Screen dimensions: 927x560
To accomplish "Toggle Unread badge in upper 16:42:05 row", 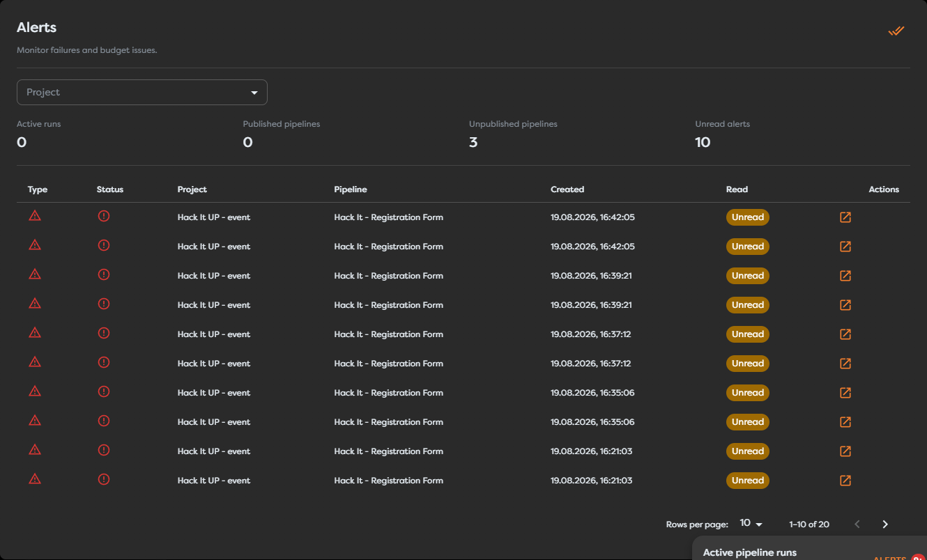I will coord(748,217).
